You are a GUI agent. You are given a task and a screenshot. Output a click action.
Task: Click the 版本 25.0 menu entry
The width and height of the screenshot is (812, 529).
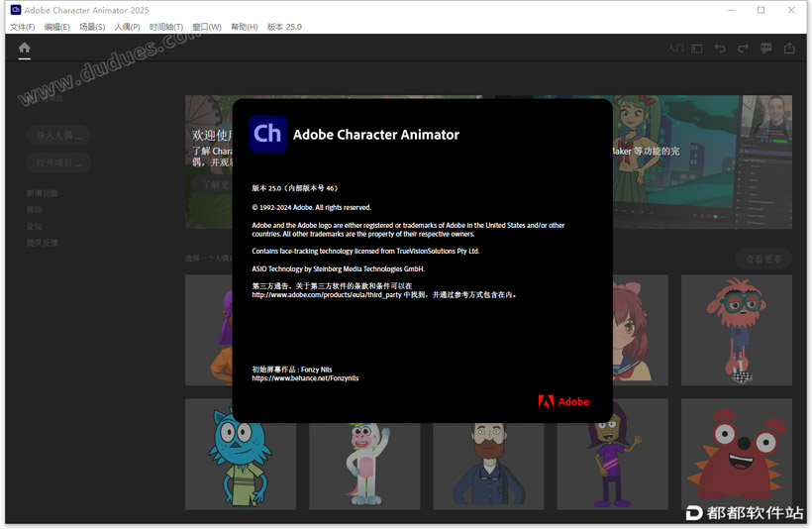coord(284,27)
